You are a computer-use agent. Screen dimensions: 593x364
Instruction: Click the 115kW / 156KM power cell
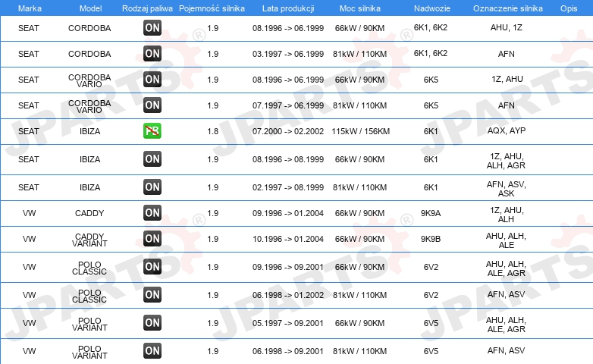pos(361,131)
